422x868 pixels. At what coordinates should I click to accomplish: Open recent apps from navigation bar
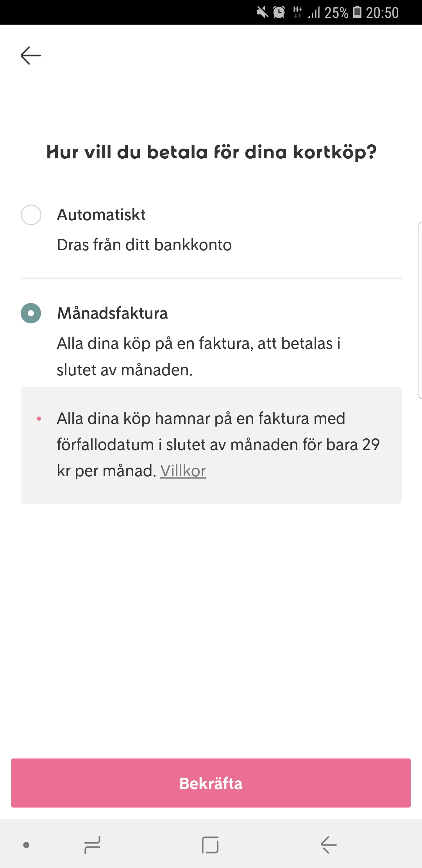[92, 845]
